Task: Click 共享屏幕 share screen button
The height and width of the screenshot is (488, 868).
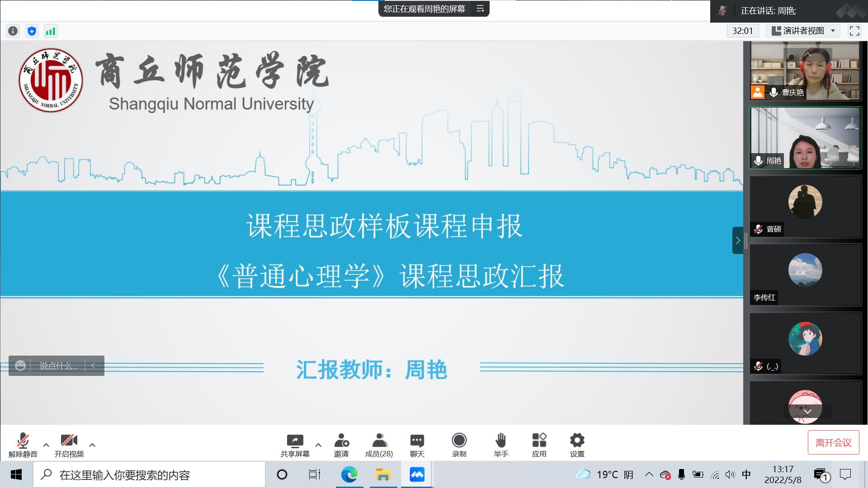Action: [295, 445]
